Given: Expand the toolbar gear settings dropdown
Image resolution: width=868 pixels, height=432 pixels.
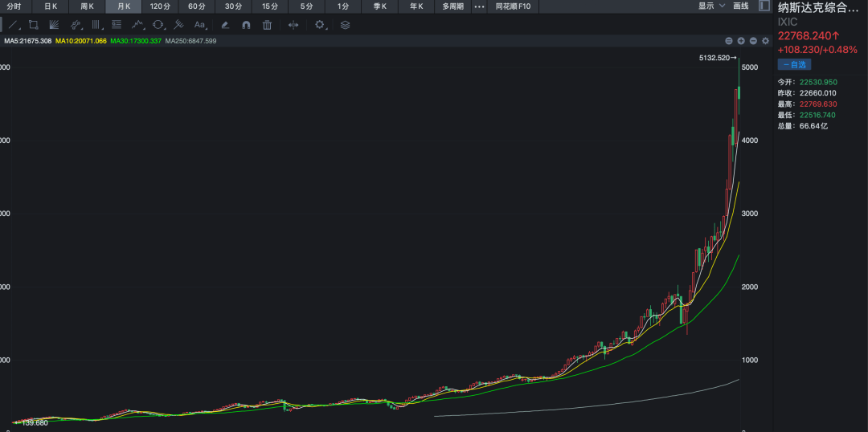Looking at the screenshot, I should (x=321, y=25).
